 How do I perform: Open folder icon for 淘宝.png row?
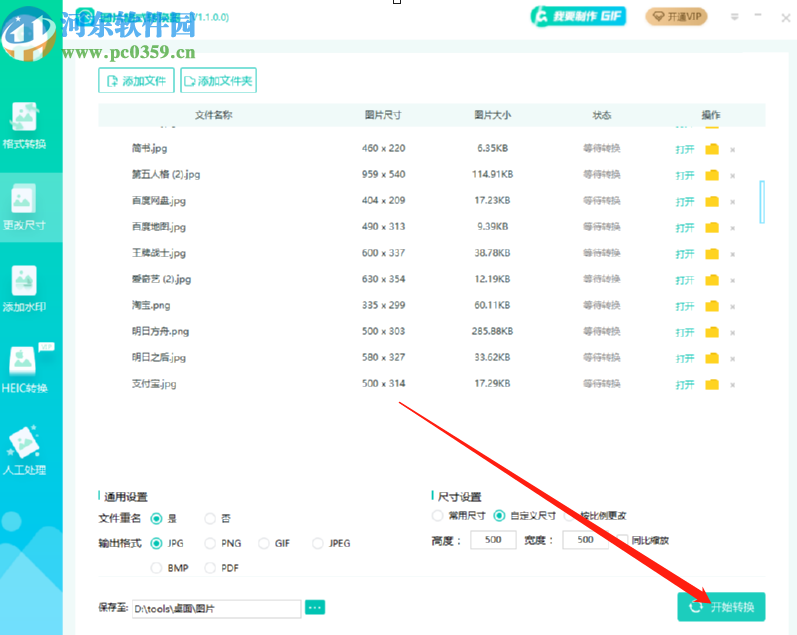point(712,306)
